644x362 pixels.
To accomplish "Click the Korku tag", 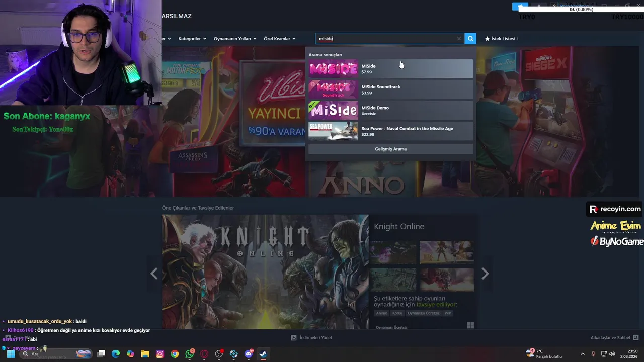I will 397,313.
